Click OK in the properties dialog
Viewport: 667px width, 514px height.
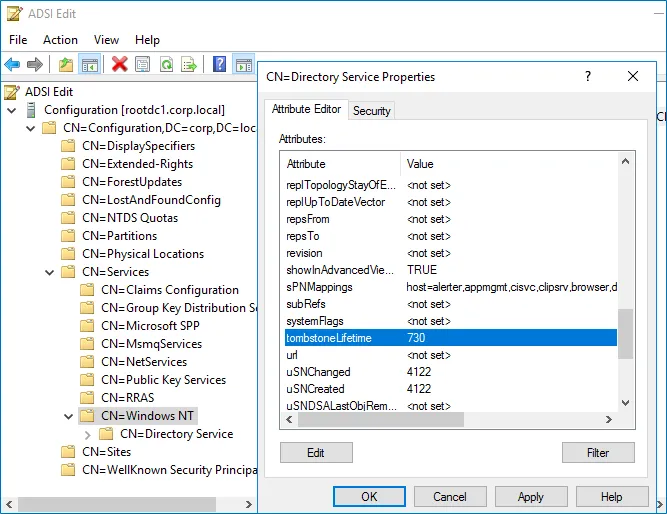pos(369,497)
